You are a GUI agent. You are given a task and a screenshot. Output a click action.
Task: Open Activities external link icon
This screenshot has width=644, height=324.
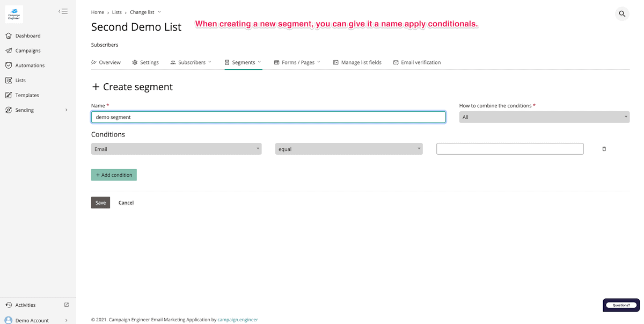click(67, 305)
